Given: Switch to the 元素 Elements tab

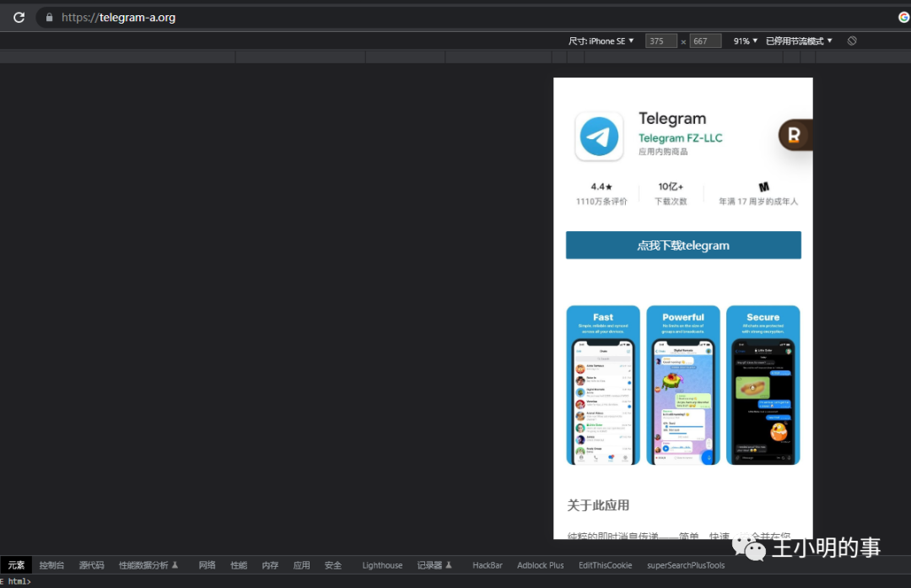Looking at the screenshot, I should click(x=16, y=564).
